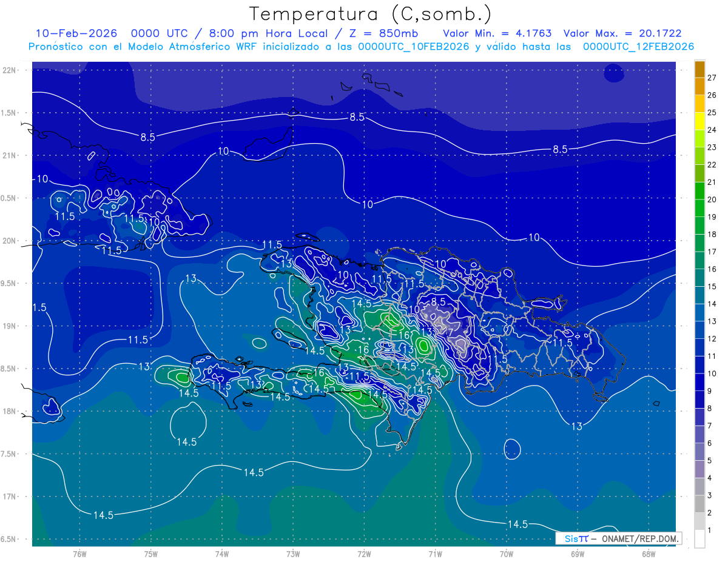The height and width of the screenshot is (562, 728).
Task: Click the '3' label on the color scale
Action: click(710, 495)
